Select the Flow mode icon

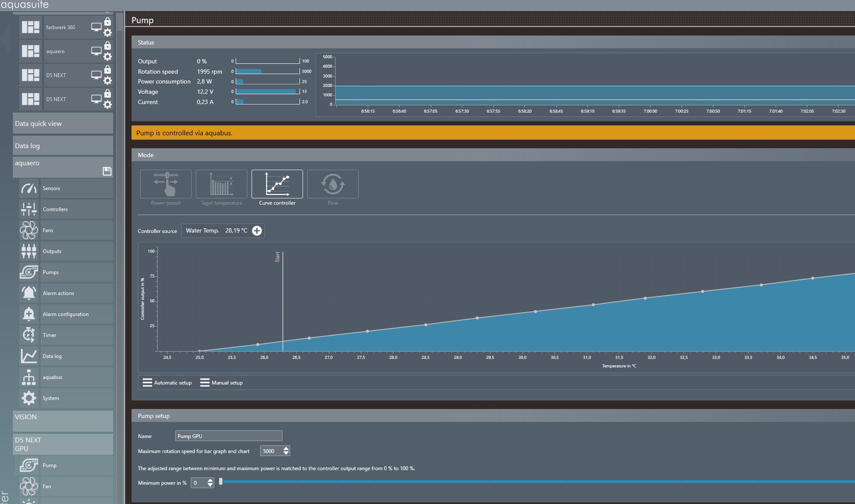pyautogui.click(x=333, y=184)
